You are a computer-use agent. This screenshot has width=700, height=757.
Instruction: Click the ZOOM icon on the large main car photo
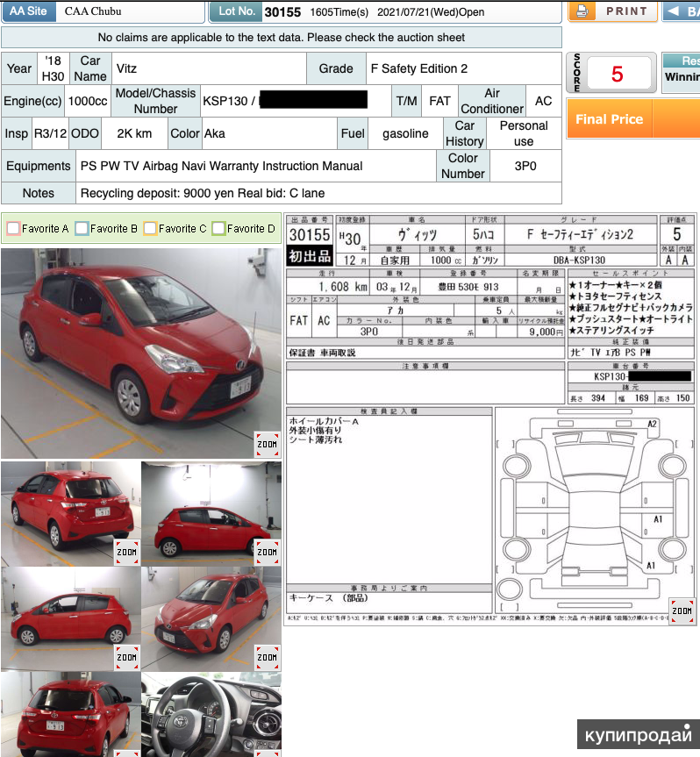point(267,444)
